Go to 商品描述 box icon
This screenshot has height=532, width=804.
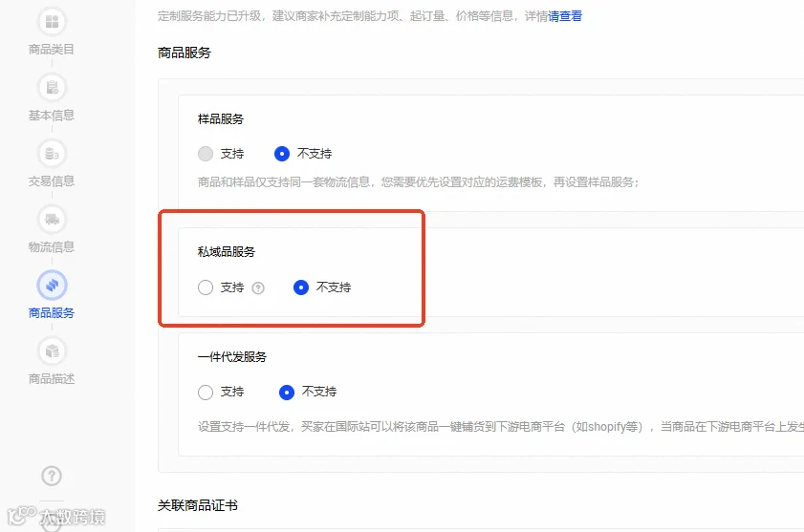52,351
